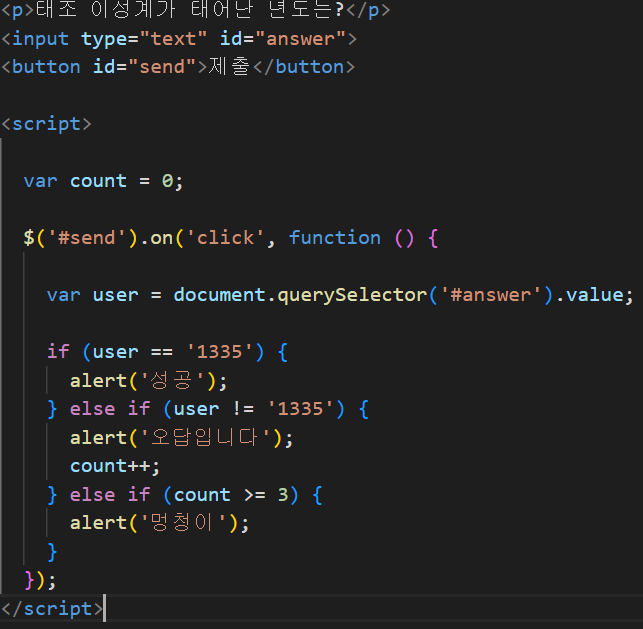Click the 'count >= 3' condition
643x629 pixels.
tap(231, 495)
